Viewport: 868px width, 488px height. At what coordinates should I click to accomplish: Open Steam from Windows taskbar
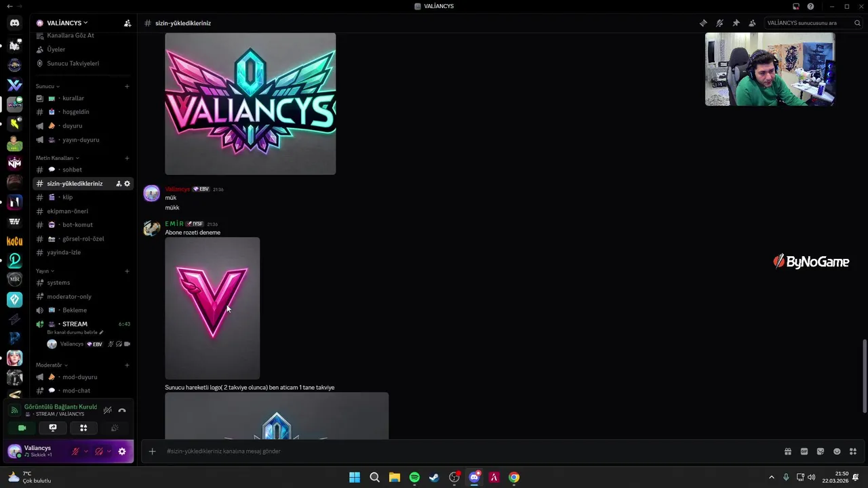pos(434,477)
